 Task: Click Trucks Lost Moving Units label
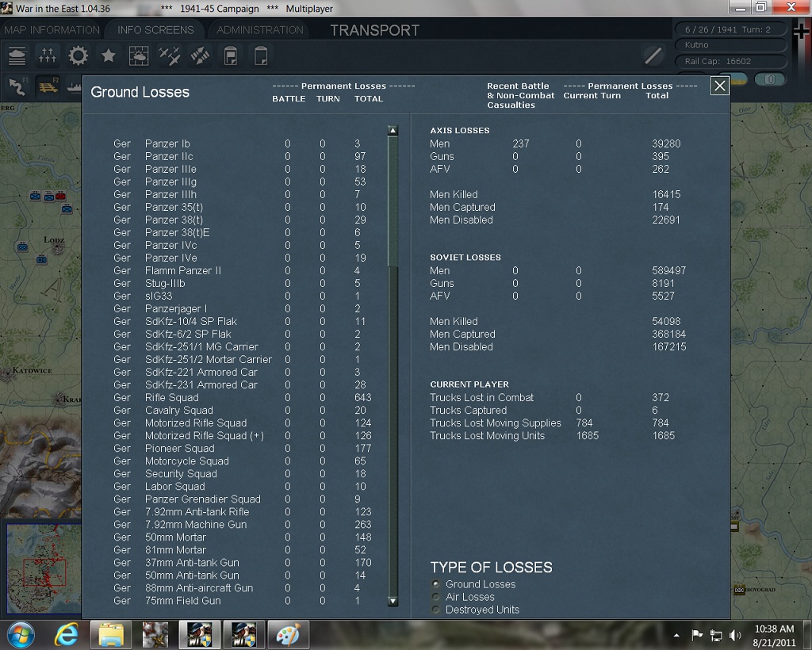[x=487, y=436]
